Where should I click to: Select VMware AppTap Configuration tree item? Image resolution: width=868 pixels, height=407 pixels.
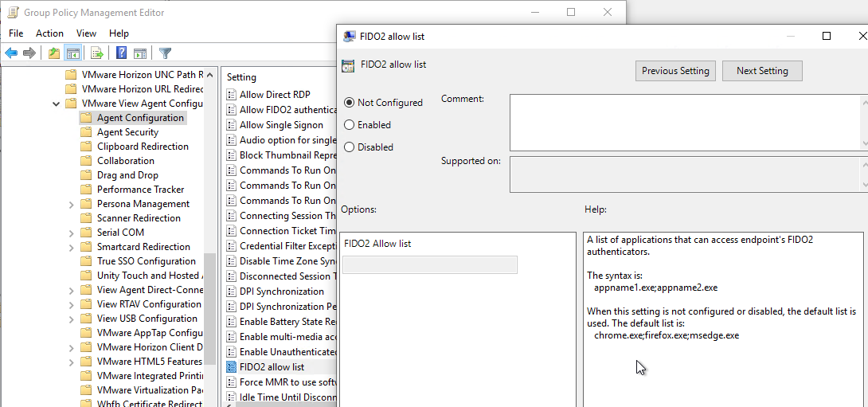click(x=150, y=333)
